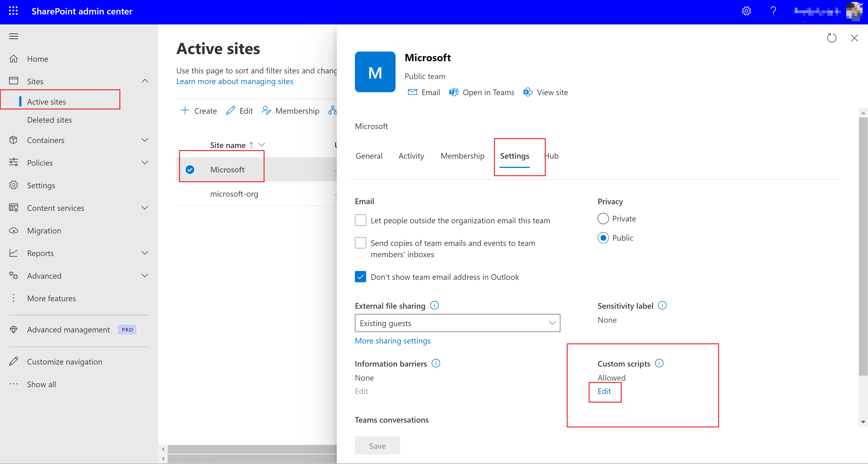
Task: Deselect the Microsoft site row checkmark
Action: [190, 170]
